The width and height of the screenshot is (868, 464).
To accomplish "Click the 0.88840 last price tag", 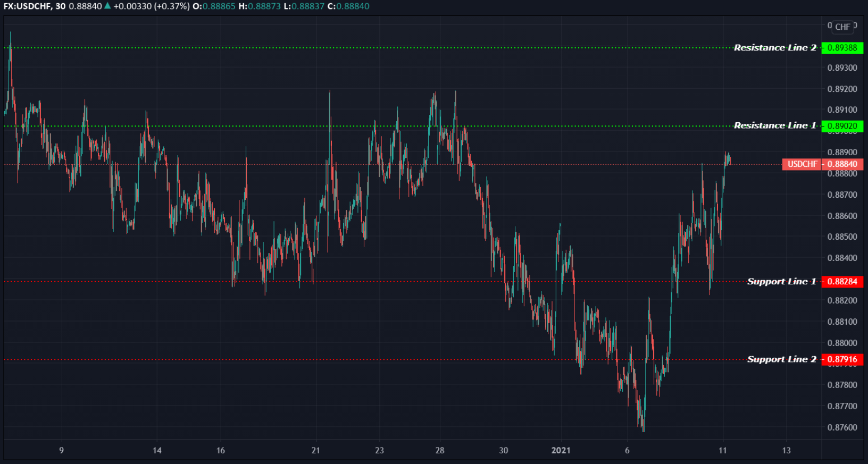I will (x=842, y=164).
